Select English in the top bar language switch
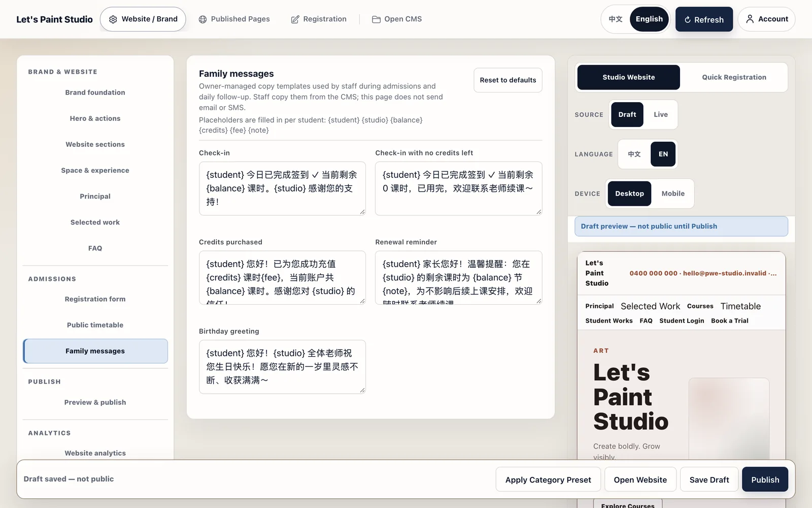The image size is (812, 508). (x=649, y=19)
